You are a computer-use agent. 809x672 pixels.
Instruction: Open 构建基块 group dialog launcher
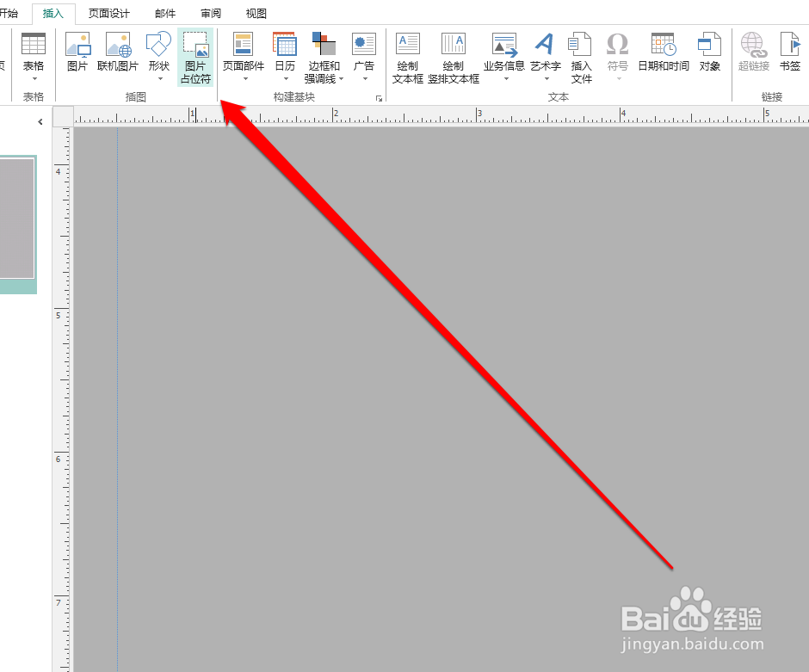click(380, 98)
